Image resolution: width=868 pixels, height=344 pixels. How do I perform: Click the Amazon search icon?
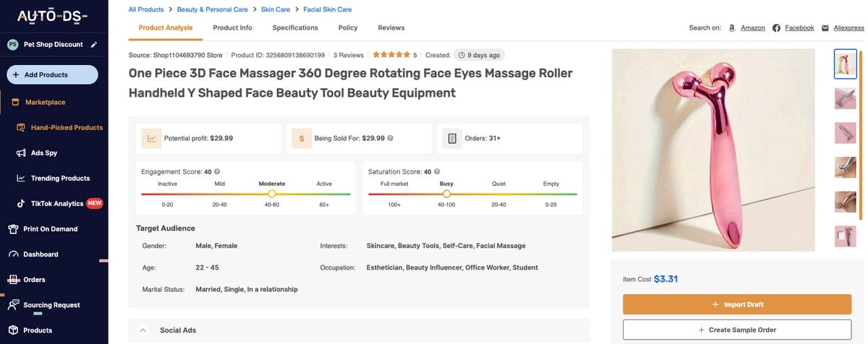click(x=732, y=27)
